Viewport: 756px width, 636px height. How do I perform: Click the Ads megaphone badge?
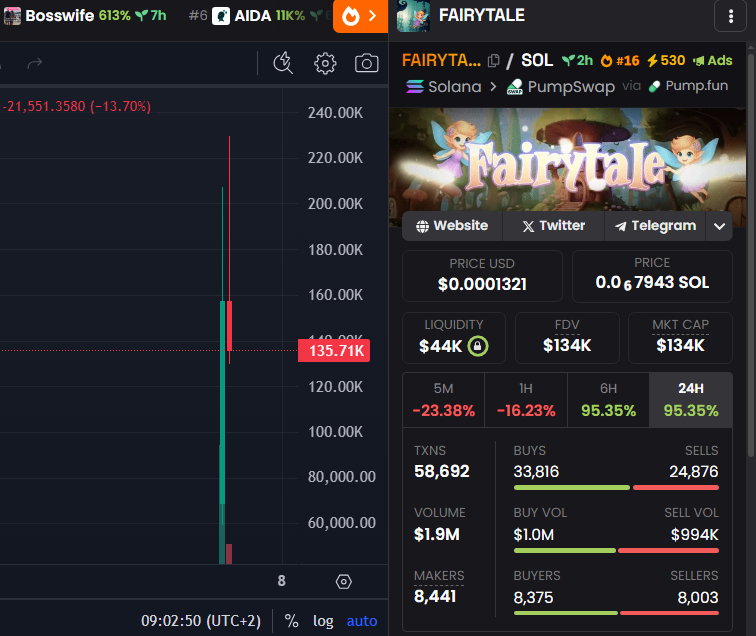pyautogui.click(x=713, y=61)
